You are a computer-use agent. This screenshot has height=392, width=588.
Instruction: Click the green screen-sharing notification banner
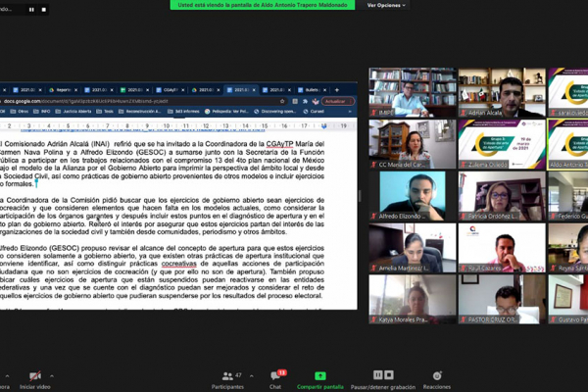tap(262, 5)
